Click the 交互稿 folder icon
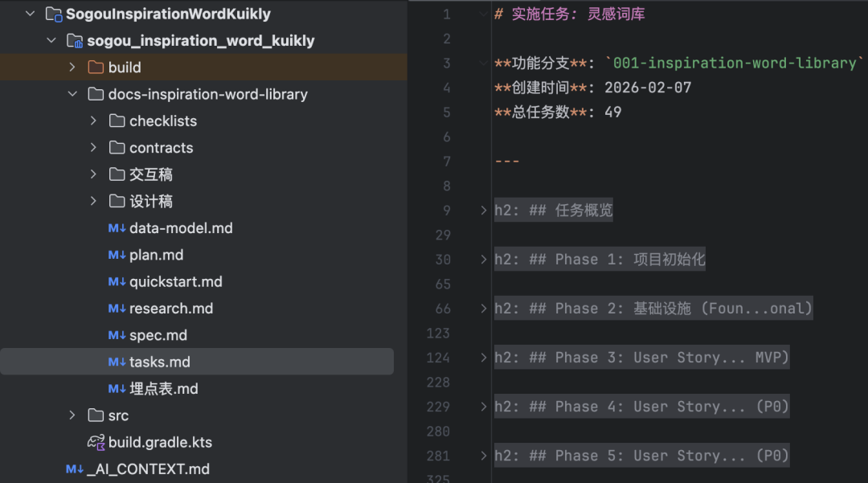 tap(117, 174)
